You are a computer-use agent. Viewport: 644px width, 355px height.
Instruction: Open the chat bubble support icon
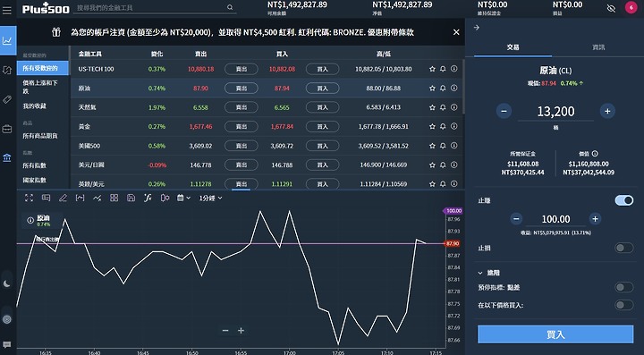(x=7, y=345)
